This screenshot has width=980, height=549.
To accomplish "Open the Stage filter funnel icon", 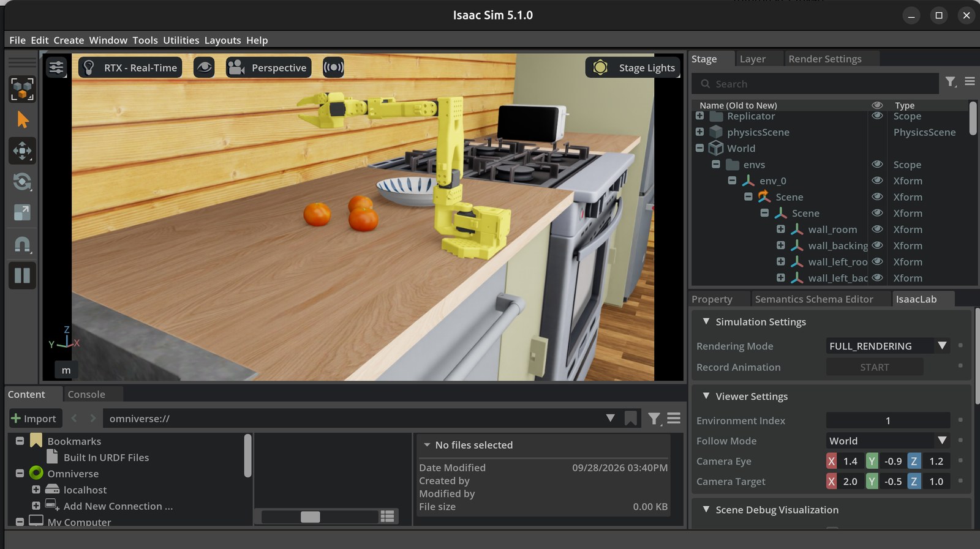I will tap(951, 81).
